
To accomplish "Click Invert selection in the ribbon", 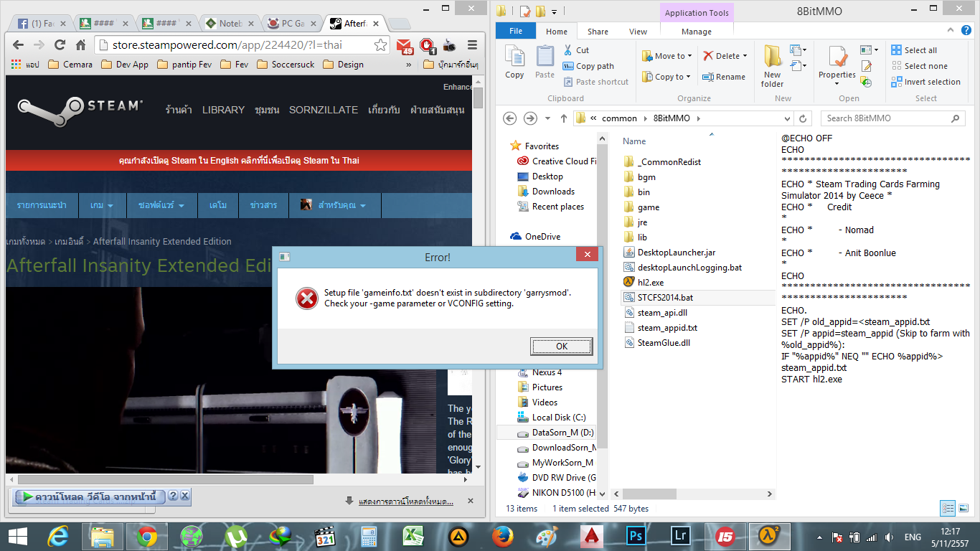I will click(926, 82).
